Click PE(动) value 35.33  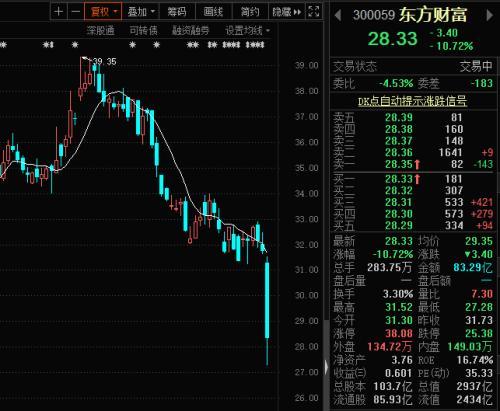click(x=479, y=373)
